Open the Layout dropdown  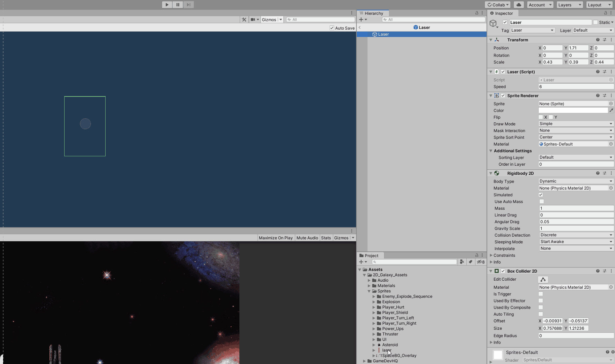coord(599,5)
